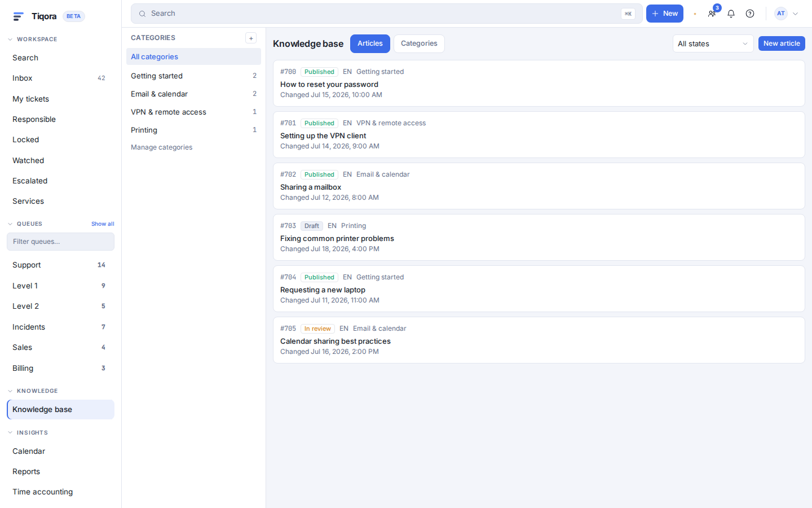Click the Knowledge base page heading

308,43
